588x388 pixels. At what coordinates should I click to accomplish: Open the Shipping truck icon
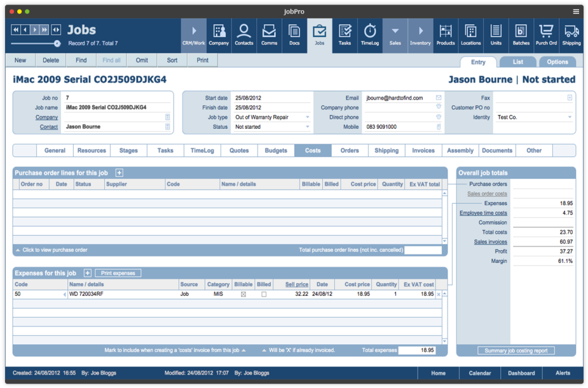(x=571, y=35)
